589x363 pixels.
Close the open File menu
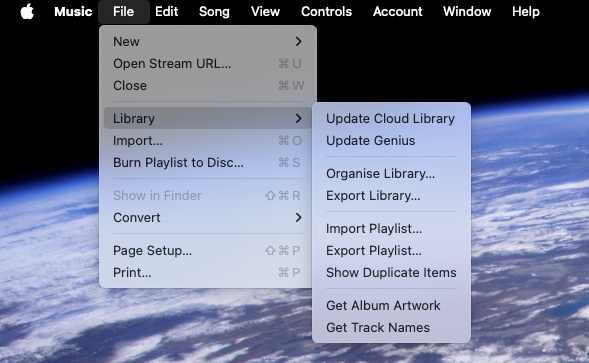124,11
